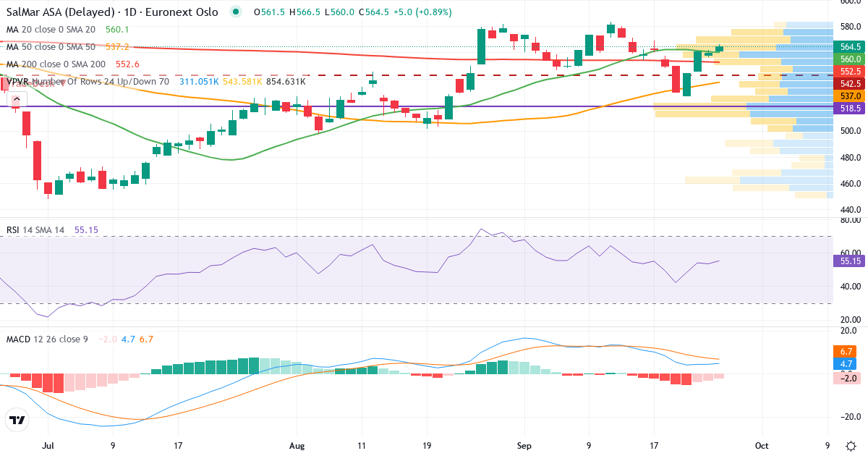Click the RSI 55.15 axis value label
Viewport: 868px width, 456px height.
(851, 261)
